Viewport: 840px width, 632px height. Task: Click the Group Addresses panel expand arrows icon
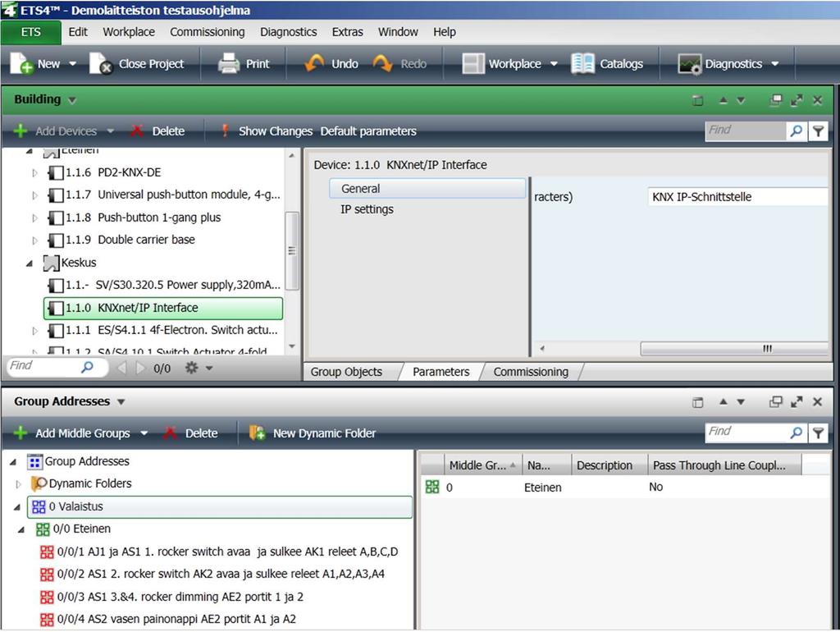pyautogui.click(x=797, y=401)
